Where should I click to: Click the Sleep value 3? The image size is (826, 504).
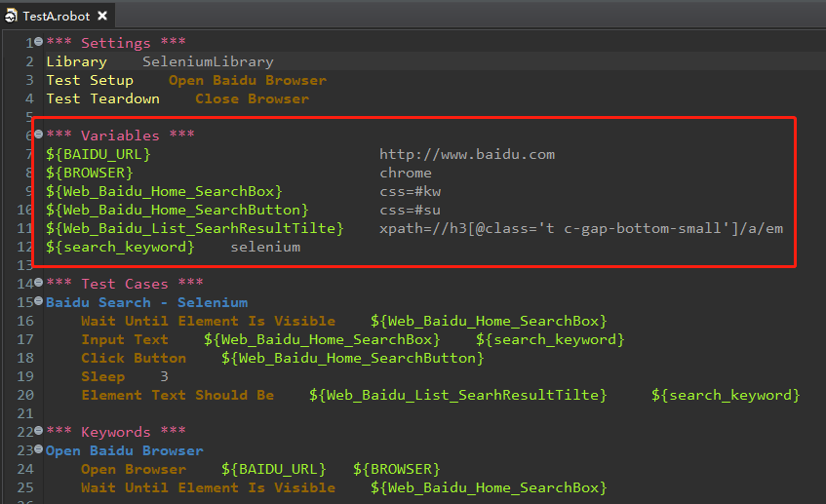pyautogui.click(x=165, y=376)
